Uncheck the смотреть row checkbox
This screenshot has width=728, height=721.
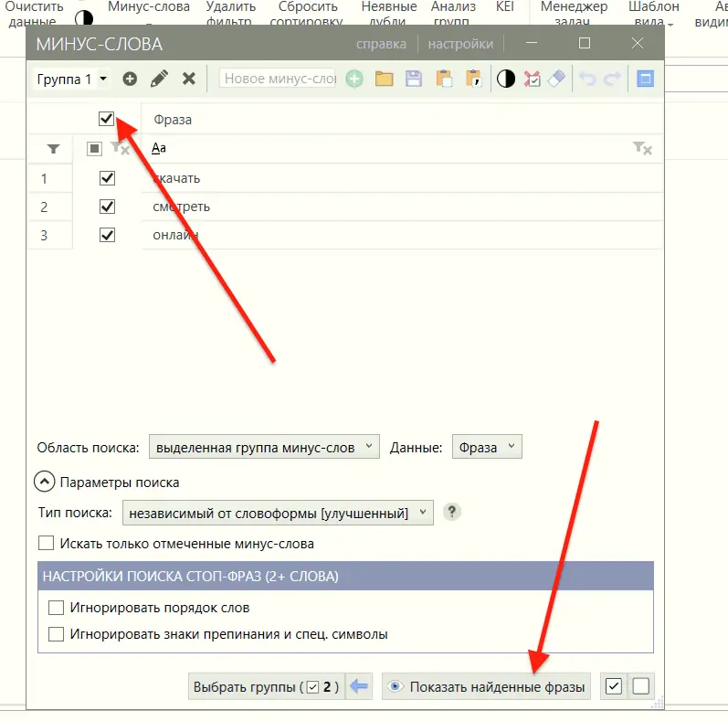coord(107,207)
